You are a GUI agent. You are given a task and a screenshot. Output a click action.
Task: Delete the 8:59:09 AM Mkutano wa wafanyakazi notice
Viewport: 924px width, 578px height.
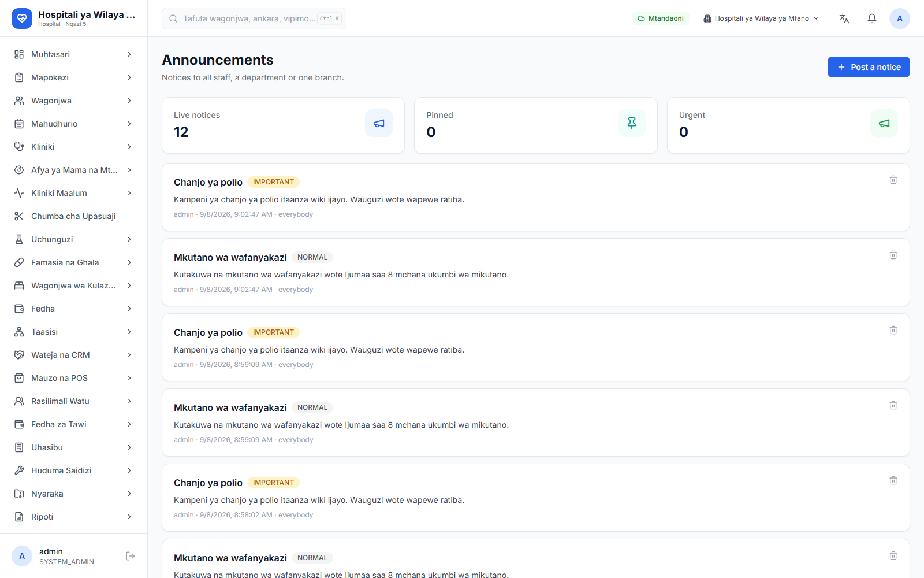893,405
